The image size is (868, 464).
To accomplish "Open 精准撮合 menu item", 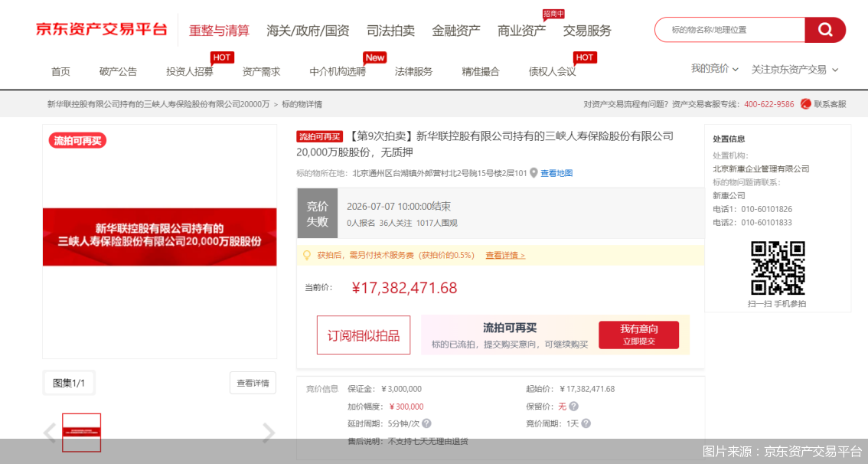I will click(x=481, y=71).
